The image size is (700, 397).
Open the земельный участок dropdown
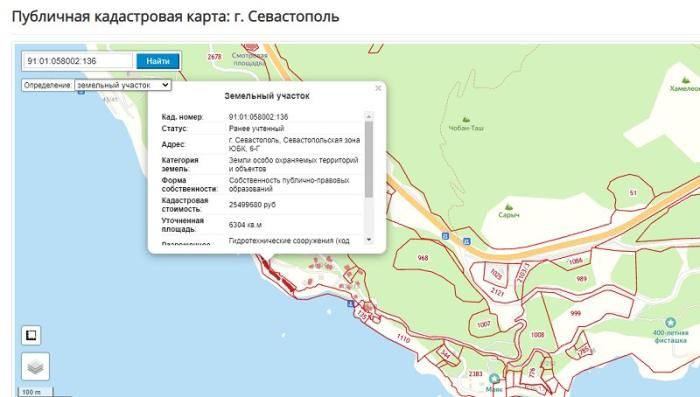(123, 85)
